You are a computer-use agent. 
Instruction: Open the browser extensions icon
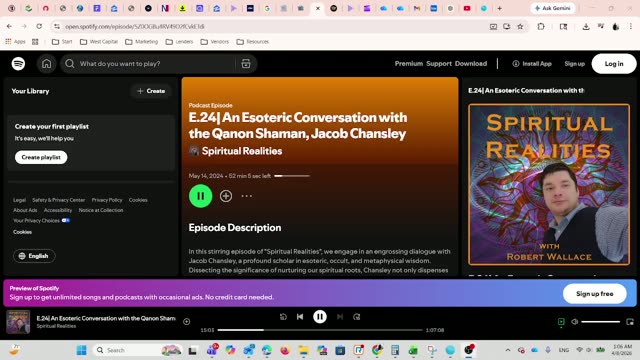541,27
